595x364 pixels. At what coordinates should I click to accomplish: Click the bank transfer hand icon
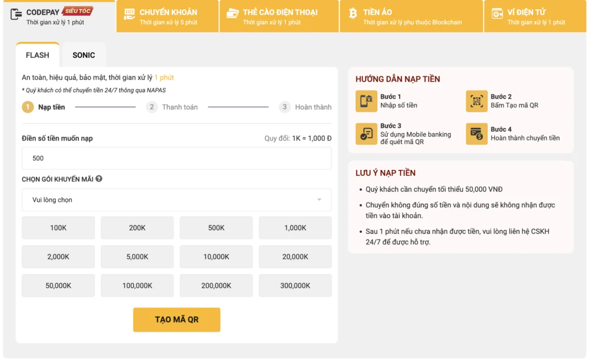pyautogui.click(x=129, y=14)
